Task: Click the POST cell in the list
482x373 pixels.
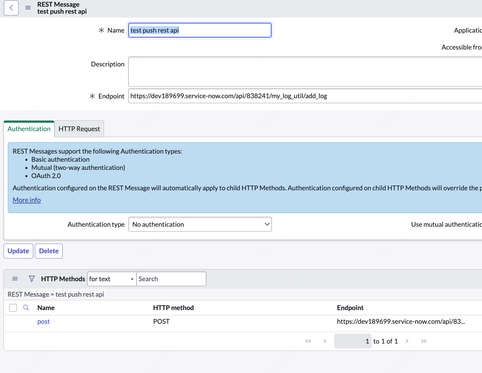Action: (161, 322)
